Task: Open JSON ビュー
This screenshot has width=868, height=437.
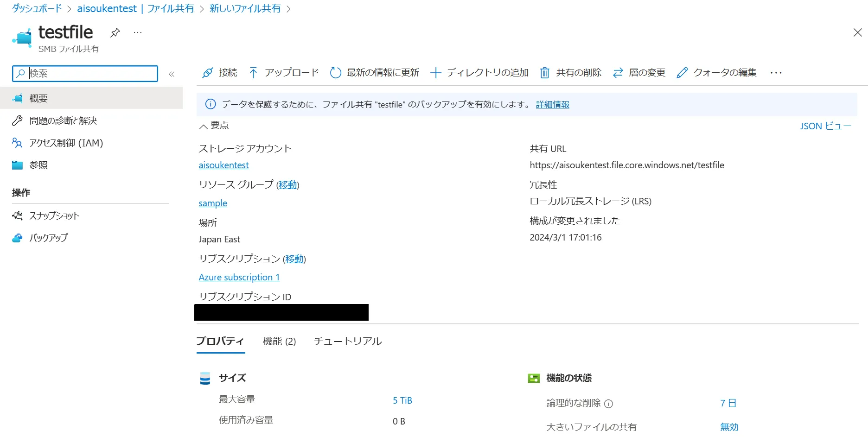Action: pyautogui.click(x=825, y=126)
